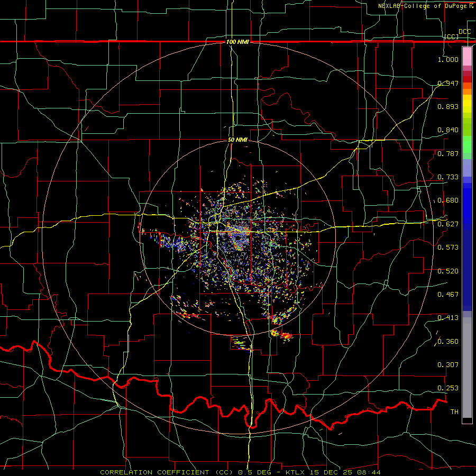476x476 pixels.
Task: Click the TH threshold label
Action: pyautogui.click(x=454, y=412)
